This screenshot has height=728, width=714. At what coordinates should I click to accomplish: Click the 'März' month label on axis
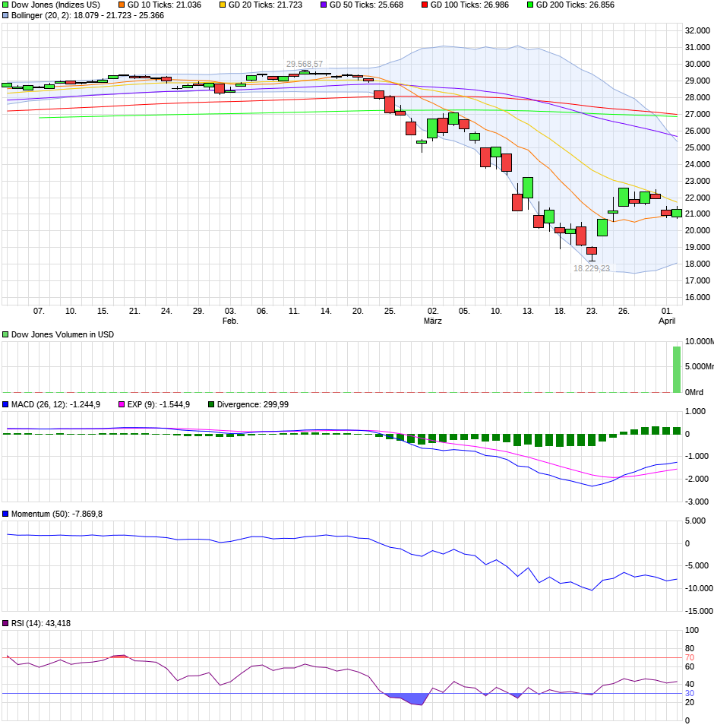pos(432,321)
